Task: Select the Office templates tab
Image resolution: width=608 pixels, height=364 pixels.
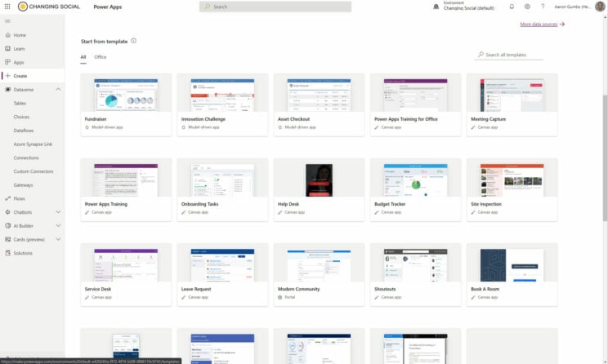Action: click(x=100, y=57)
